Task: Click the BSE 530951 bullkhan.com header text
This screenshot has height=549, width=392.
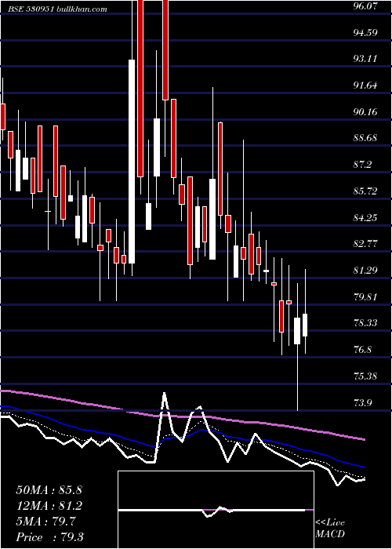Action: click(x=58, y=9)
